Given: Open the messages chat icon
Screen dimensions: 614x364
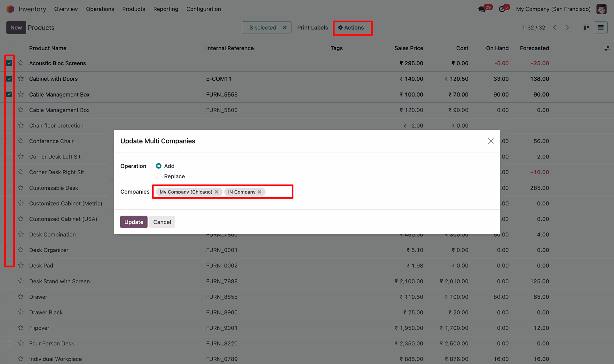Looking at the screenshot, I should [482, 9].
